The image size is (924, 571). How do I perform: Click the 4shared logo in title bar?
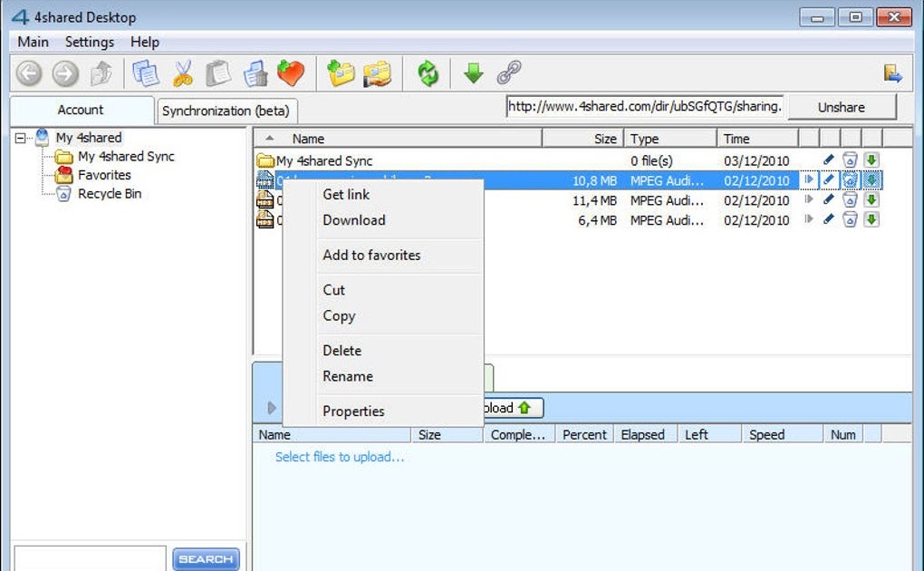[x=20, y=16]
